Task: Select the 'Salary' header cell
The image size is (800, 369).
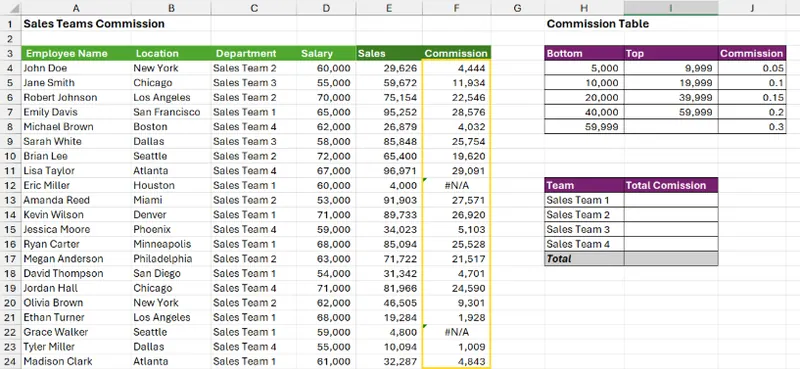Action: [327, 53]
